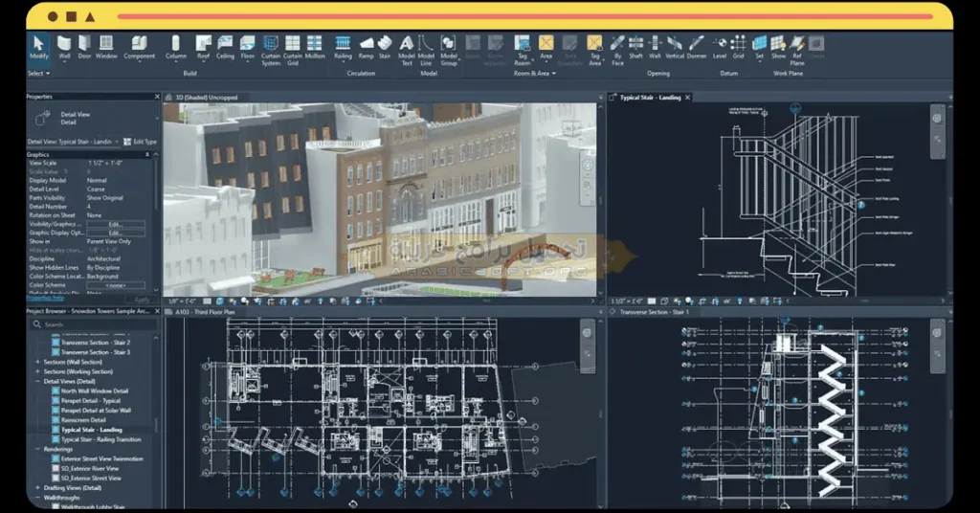Image resolution: width=980 pixels, height=513 pixels.
Task: Choose the Window tool
Action: pyautogui.click(x=106, y=48)
